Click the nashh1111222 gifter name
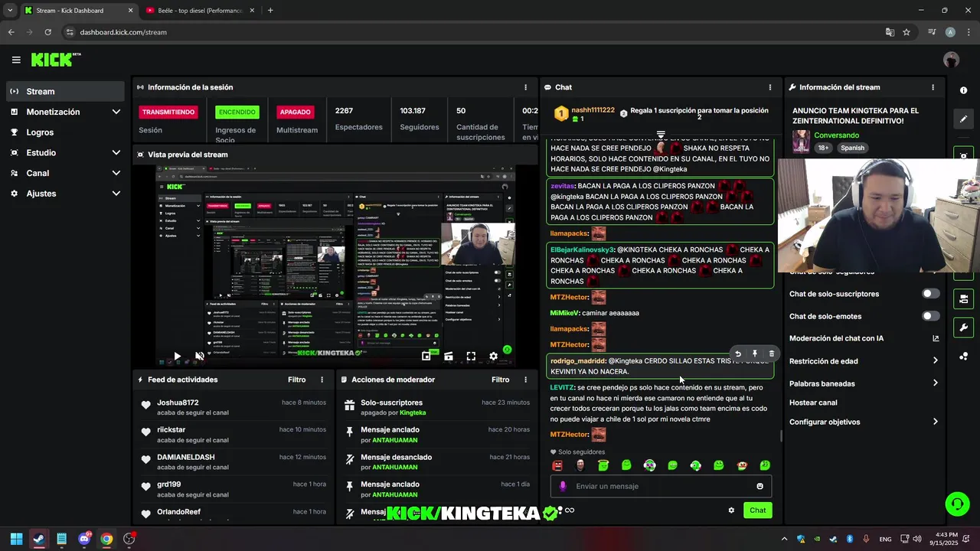Image resolution: width=980 pixels, height=551 pixels. [x=593, y=110]
